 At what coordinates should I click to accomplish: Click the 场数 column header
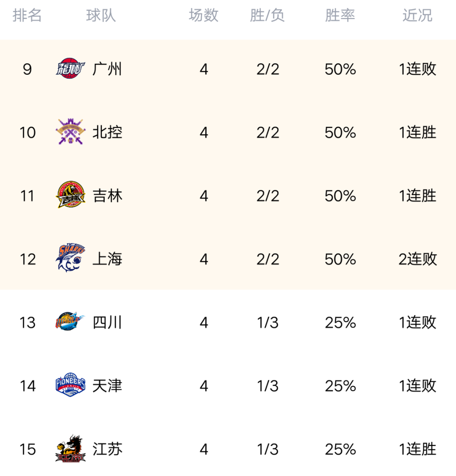coord(203,15)
